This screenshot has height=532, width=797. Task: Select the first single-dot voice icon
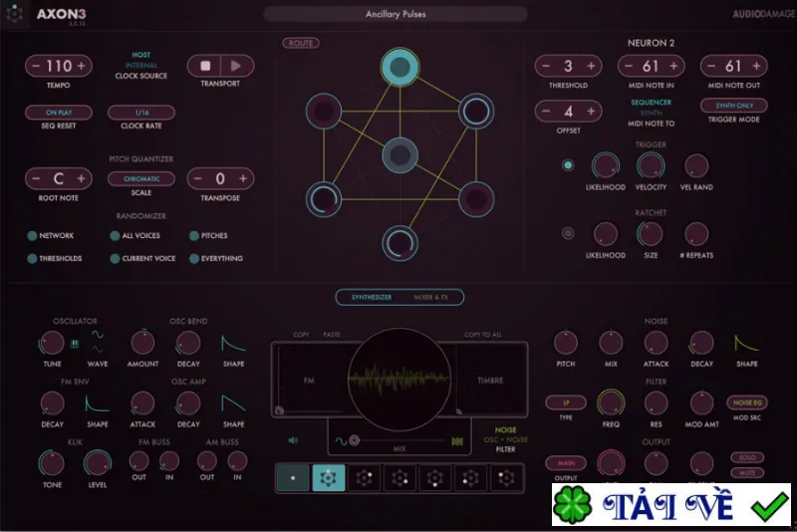coord(293,477)
